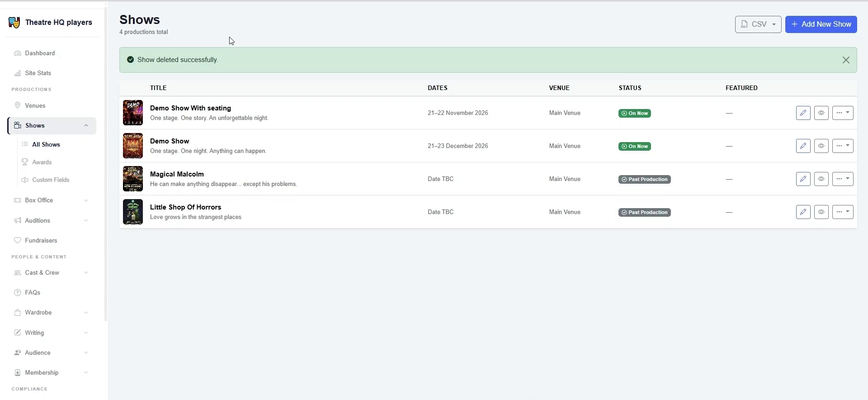Expand Audience section
Viewport: 868px width, 400px height.
click(x=52, y=352)
